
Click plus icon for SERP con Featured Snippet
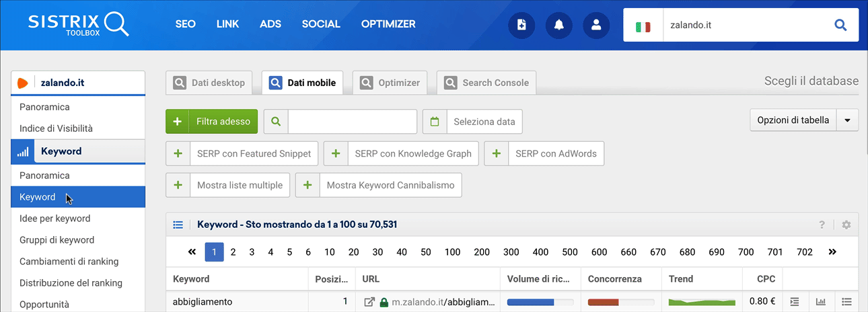pyautogui.click(x=178, y=153)
